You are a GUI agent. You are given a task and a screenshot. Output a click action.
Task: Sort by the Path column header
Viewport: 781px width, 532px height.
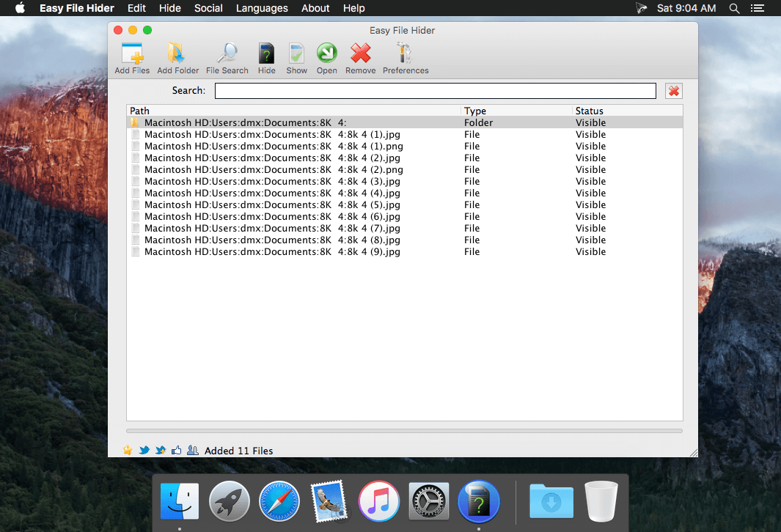tap(294, 111)
